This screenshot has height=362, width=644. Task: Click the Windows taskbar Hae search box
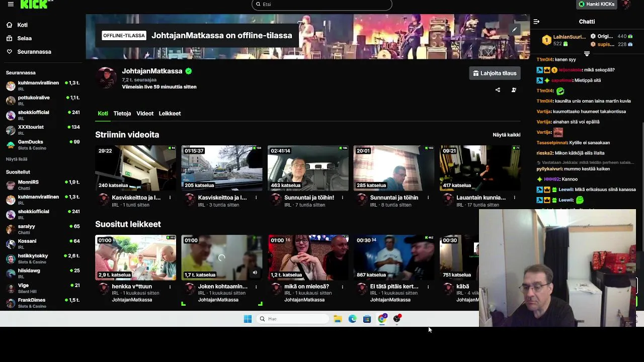293,319
